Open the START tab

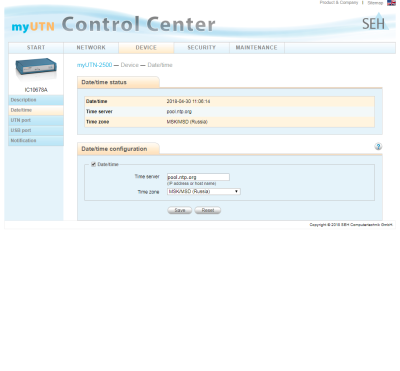pyautogui.click(x=36, y=48)
